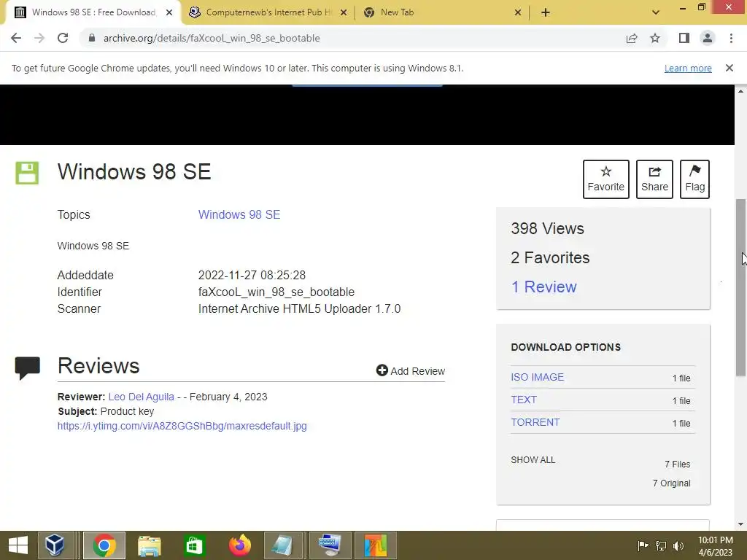This screenshot has width=747, height=560.
Task: Launch Firefox from the taskbar
Action: (x=239, y=545)
